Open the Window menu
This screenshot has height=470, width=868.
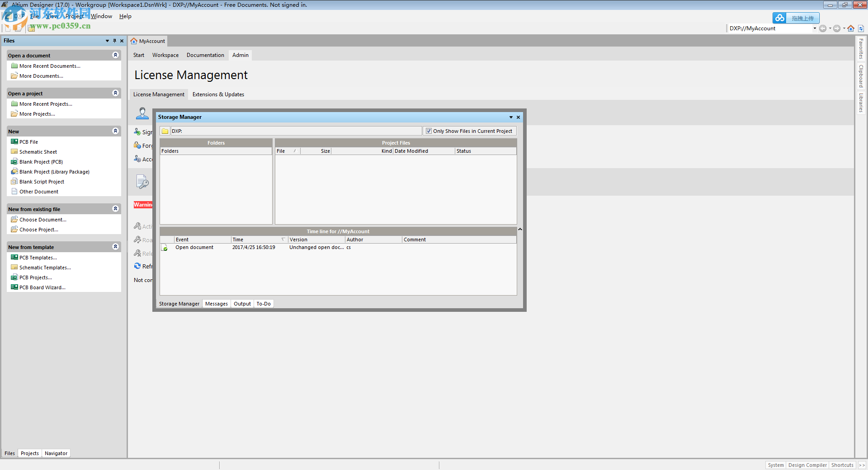pyautogui.click(x=101, y=16)
